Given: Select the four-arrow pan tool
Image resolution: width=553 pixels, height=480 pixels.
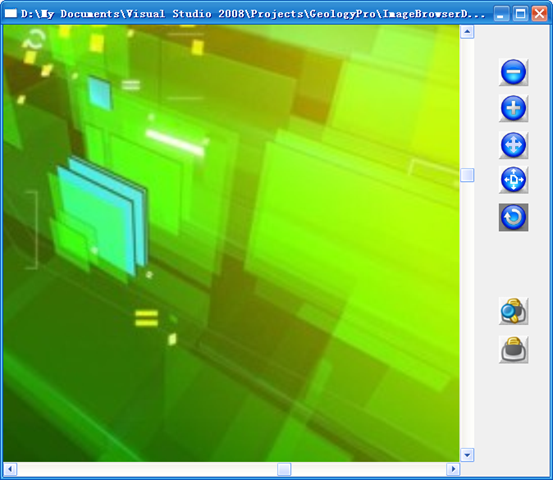Looking at the screenshot, I should 514,145.
